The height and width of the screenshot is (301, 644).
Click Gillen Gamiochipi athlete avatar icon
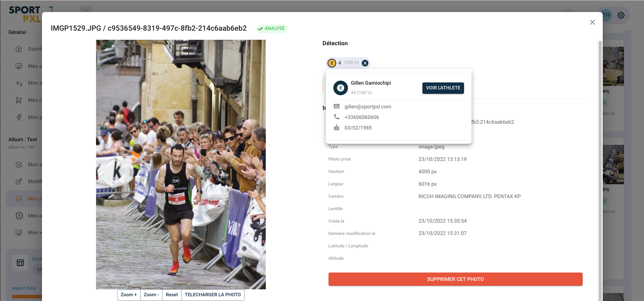pyautogui.click(x=340, y=88)
